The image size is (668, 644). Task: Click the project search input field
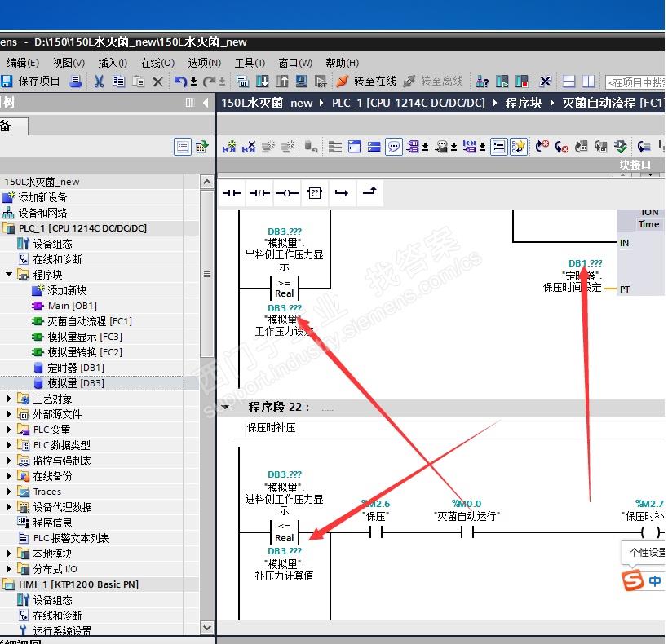coord(635,82)
